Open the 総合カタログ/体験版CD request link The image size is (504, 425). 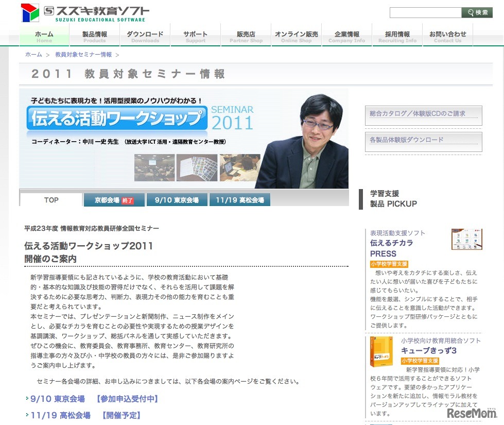click(x=423, y=114)
